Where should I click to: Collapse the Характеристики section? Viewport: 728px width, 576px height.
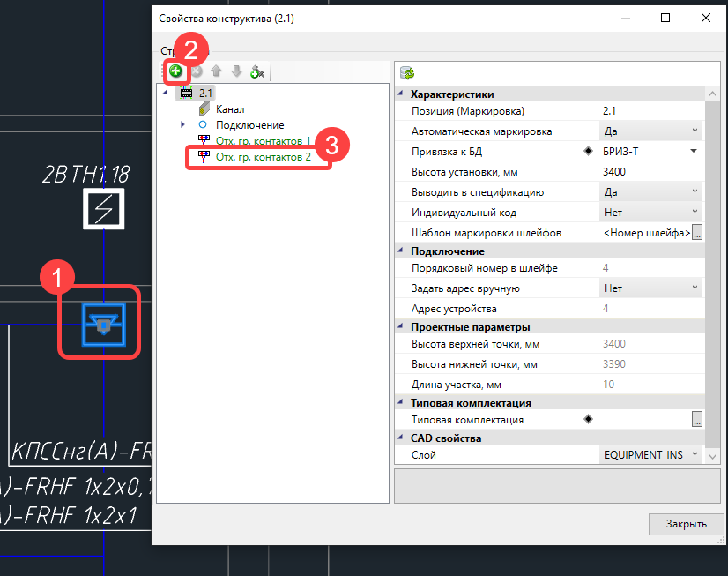click(402, 94)
